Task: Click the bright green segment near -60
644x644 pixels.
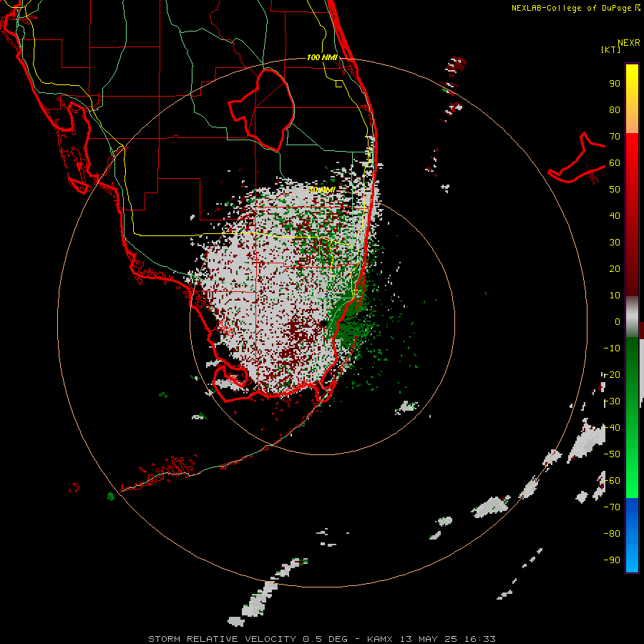Action: (632, 482)
